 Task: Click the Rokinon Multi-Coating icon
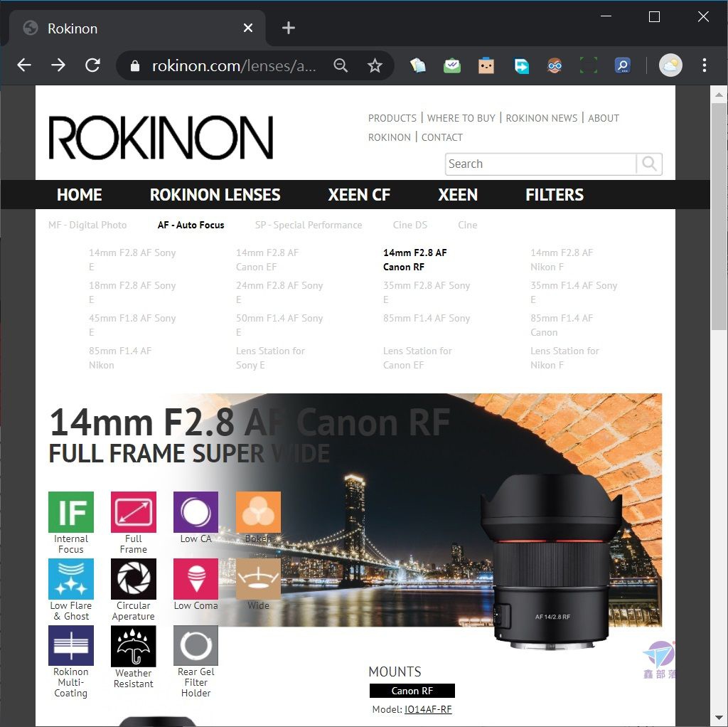point(71,645)
